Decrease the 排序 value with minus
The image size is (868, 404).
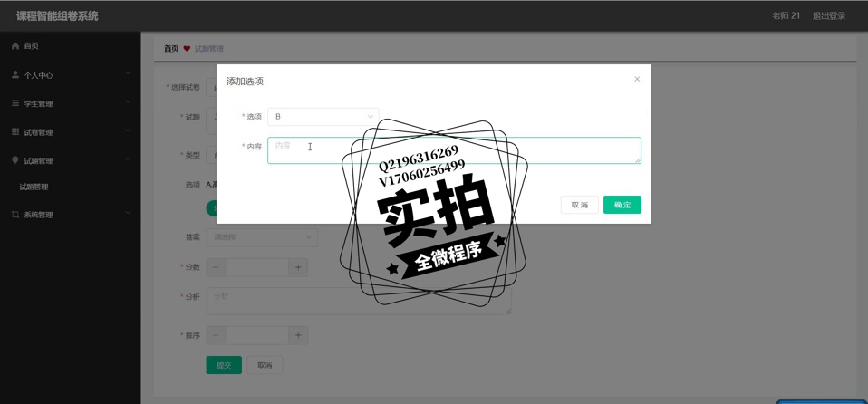coord(216,335)
